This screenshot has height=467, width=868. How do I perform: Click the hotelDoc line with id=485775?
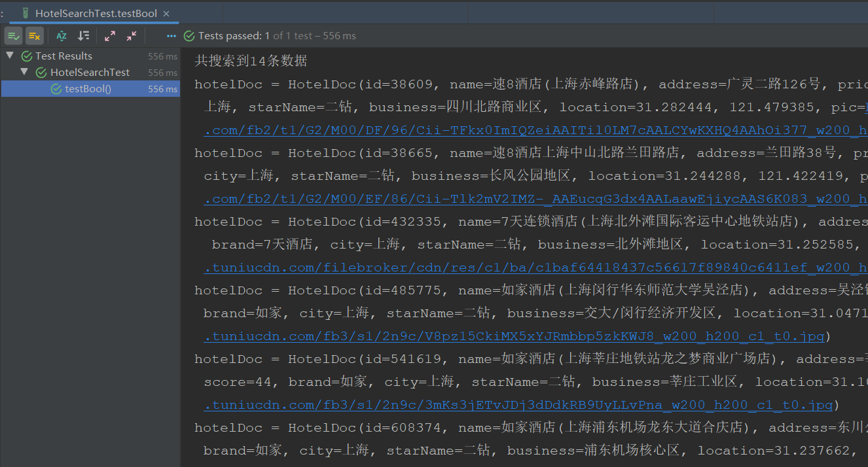(531, 290)
